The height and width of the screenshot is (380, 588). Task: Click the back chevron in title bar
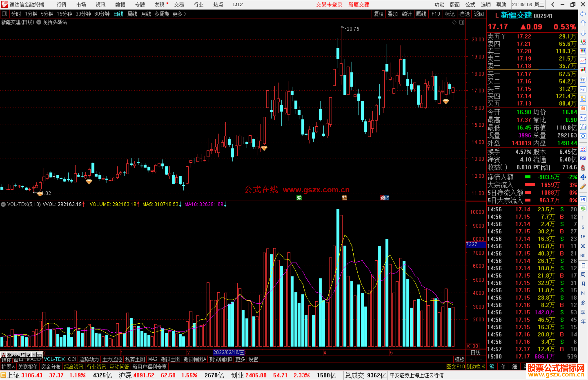point(553,5)
